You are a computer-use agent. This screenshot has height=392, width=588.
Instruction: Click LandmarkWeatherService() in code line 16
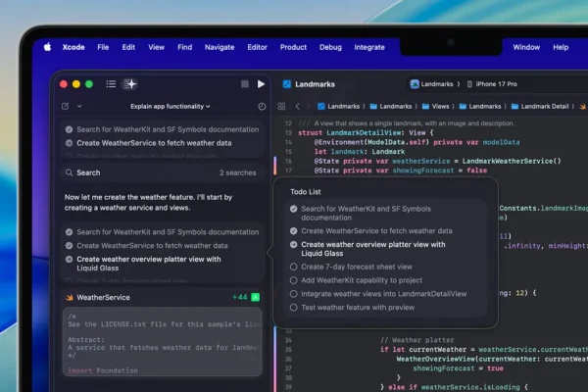coord(512,161)
